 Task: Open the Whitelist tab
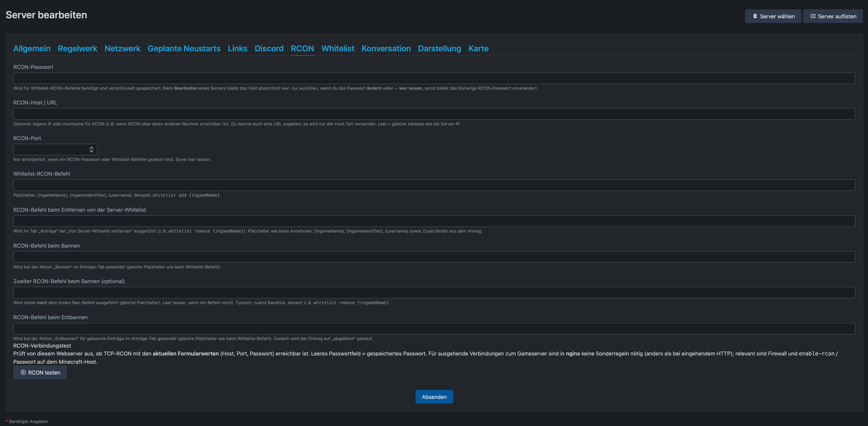338,48
